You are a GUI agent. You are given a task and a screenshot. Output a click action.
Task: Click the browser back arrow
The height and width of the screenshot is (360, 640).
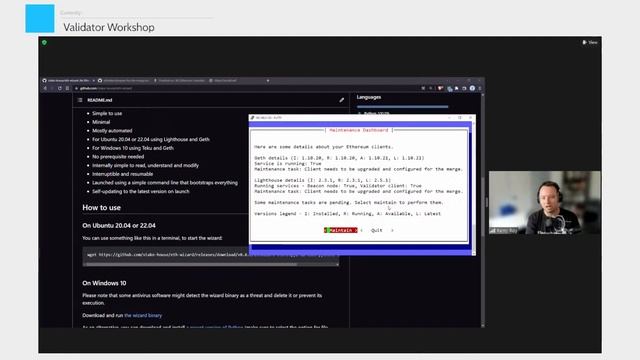[45, 88]
